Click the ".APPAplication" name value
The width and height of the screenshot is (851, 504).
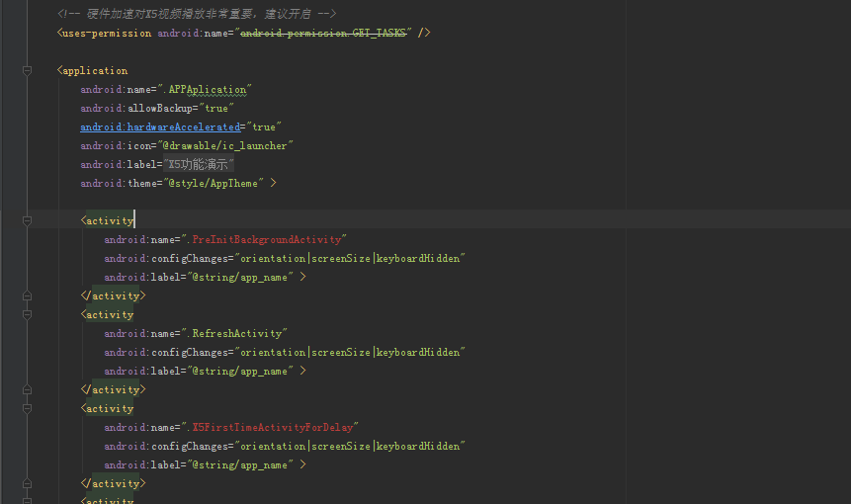pos(205,90)
